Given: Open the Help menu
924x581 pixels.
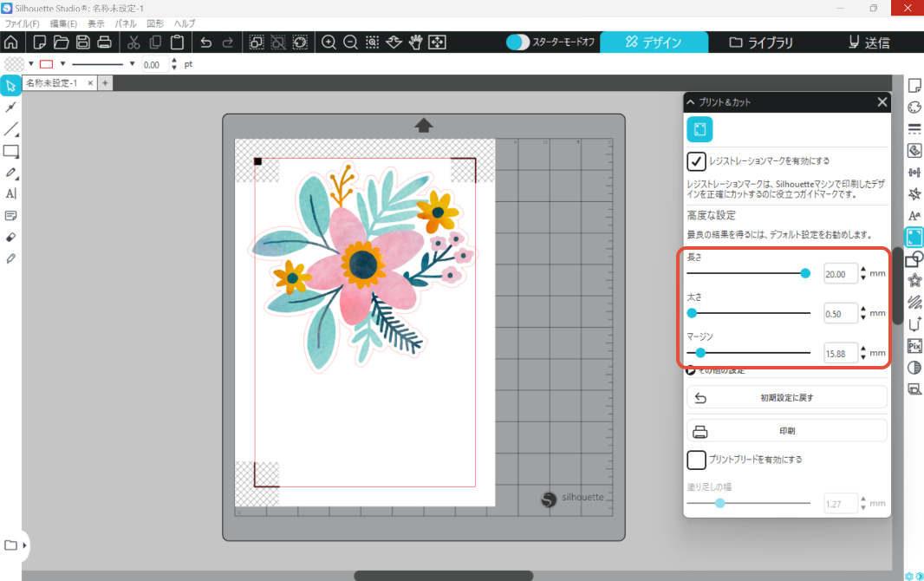Looking at the screenshot, I should [185, 23].
